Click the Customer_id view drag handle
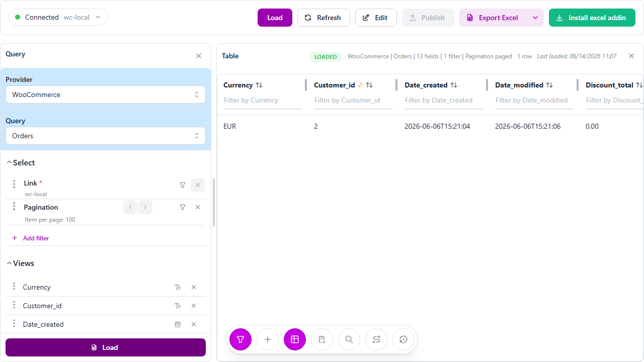The height and width of the screenshot is (362, 644). pyautogui.click(x=14, y=305)
